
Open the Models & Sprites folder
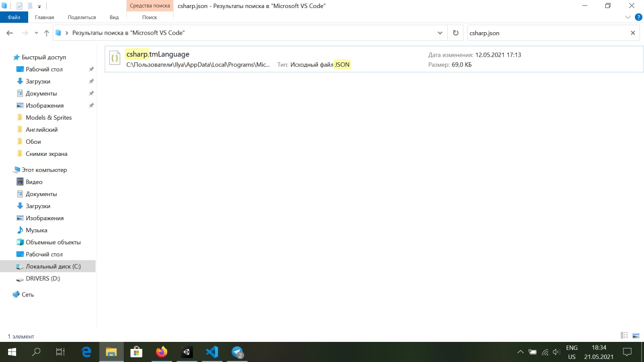tap(49, 118)
